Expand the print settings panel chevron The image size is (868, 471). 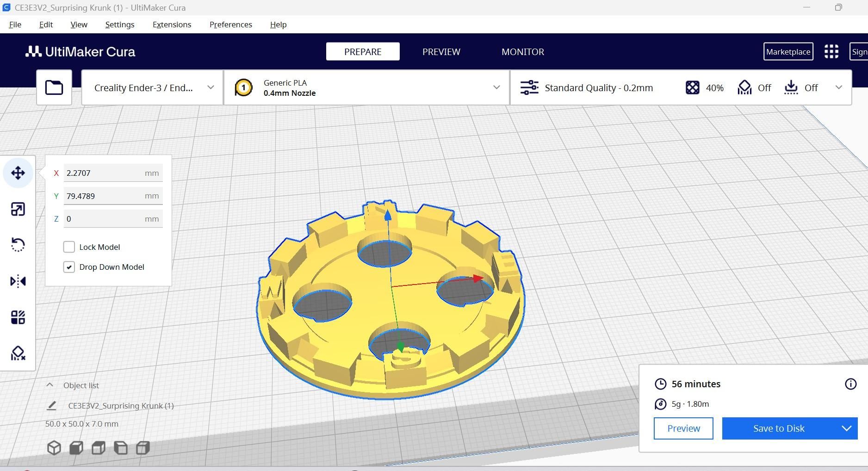[x=838, y=87]
